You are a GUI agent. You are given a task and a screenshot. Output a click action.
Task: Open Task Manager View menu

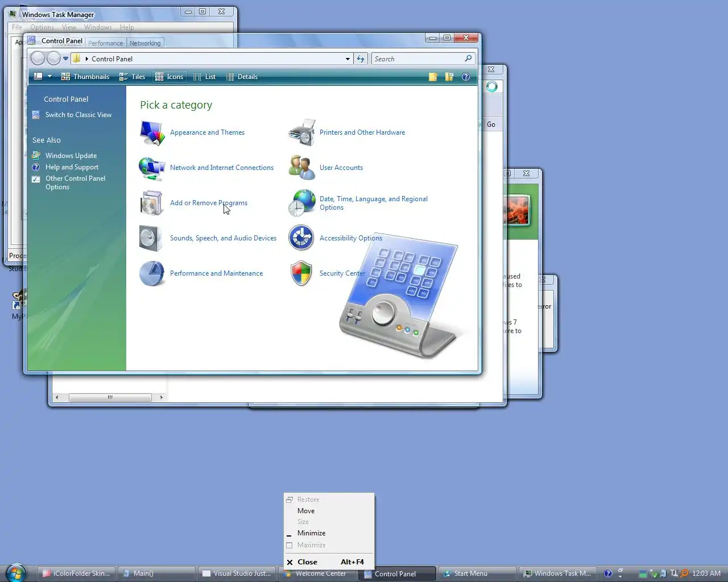69,27
